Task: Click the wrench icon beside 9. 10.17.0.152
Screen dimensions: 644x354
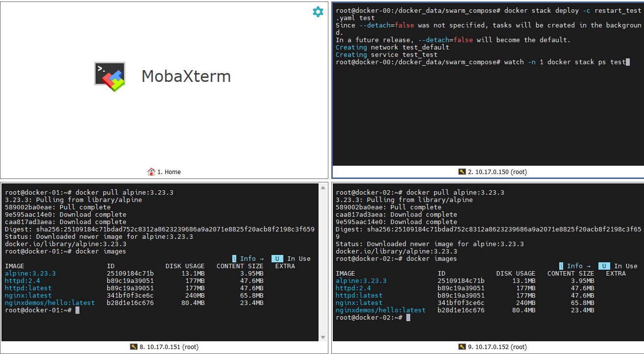Action: click(x=462, y=347)
